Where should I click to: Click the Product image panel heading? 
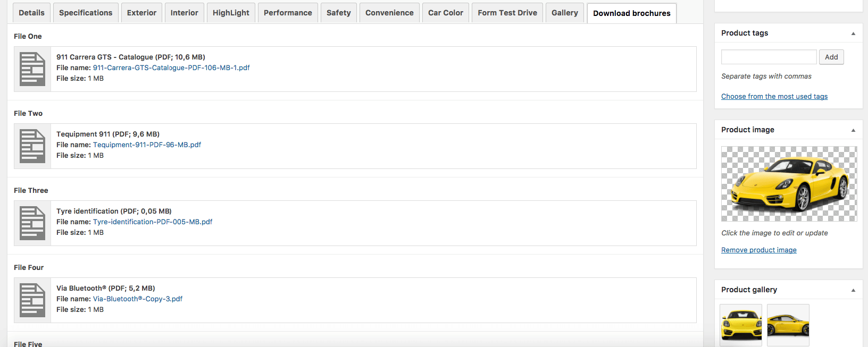[748, 130]
